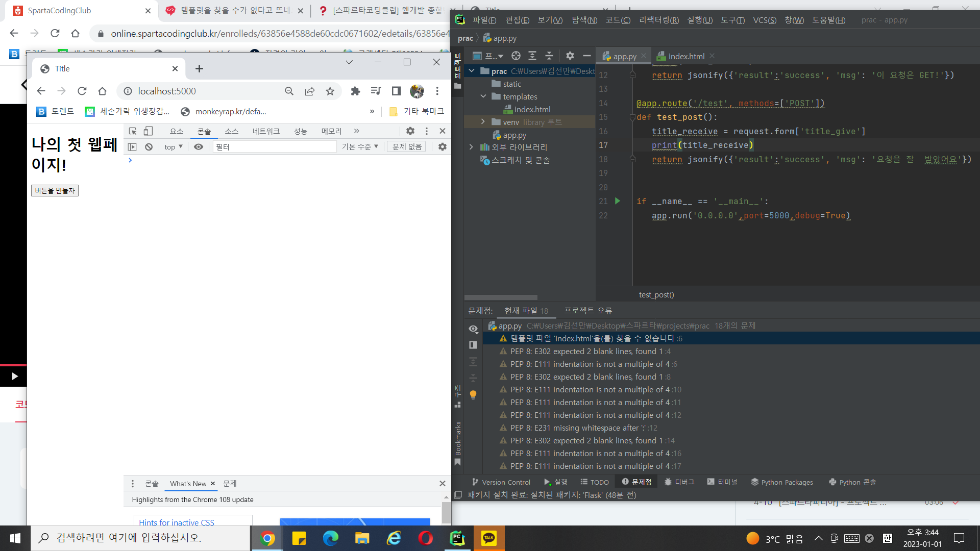The width and height of the screenshot is (980, 551).
Task: Hide the project tool window with minus icon
Action: [x=587, y=56]
